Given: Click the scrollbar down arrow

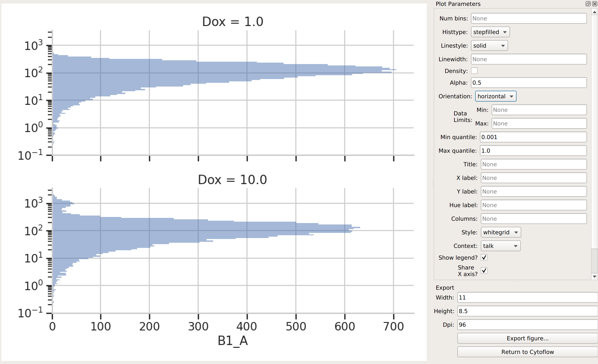Looking at the screenshot, I should pos(594,277).
